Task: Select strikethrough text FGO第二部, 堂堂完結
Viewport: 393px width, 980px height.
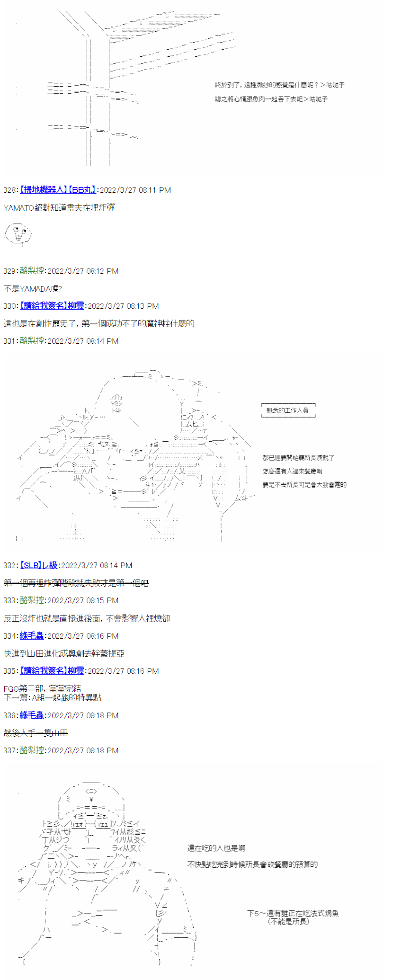Action: [x=42, y=688]
